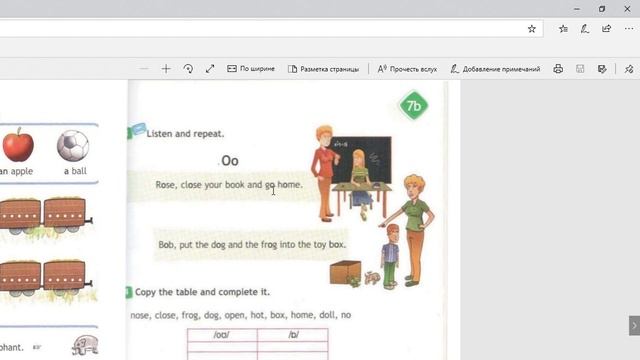Zoom out with the minus icon
This screenshot has width=640, height=360.
[x=144, y=69]
